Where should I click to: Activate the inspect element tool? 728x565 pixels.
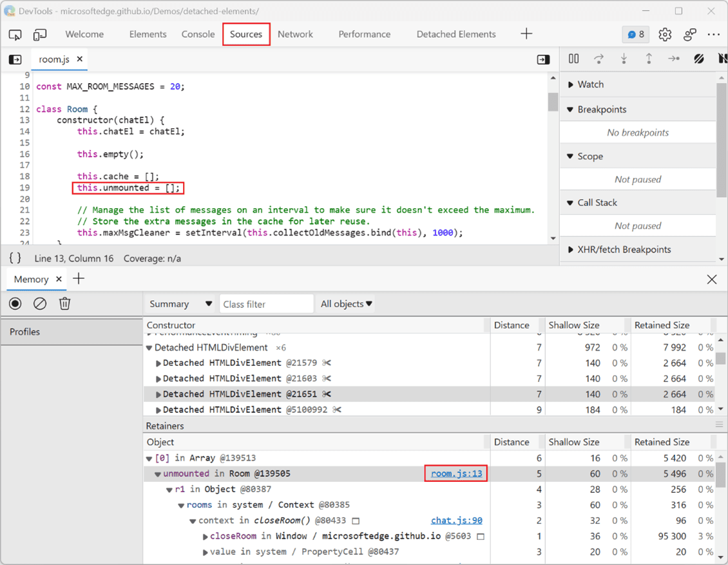point(15,34)
